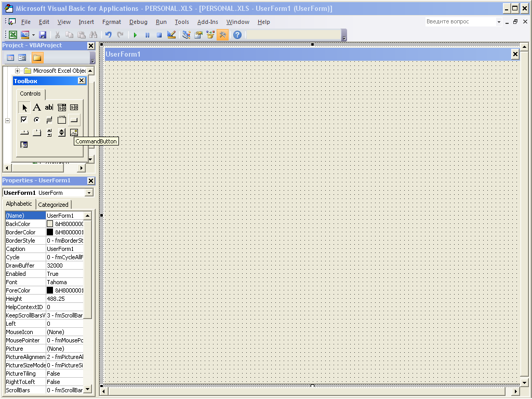The height and width of the screenshot is (399, 532).
Task: Open the Project Explorer toolbar icon
Action: coord(187,35)
